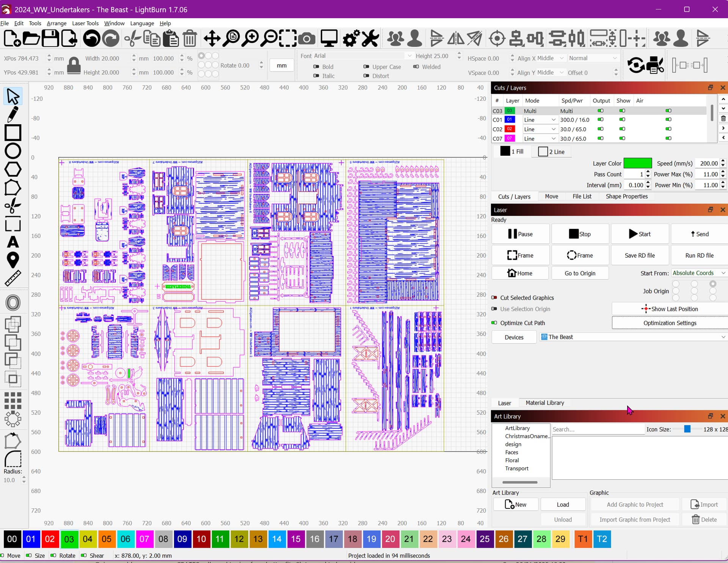Click the Speed (mm/s) value field
This screenshot has height=563, width=728.
(708, 163)
